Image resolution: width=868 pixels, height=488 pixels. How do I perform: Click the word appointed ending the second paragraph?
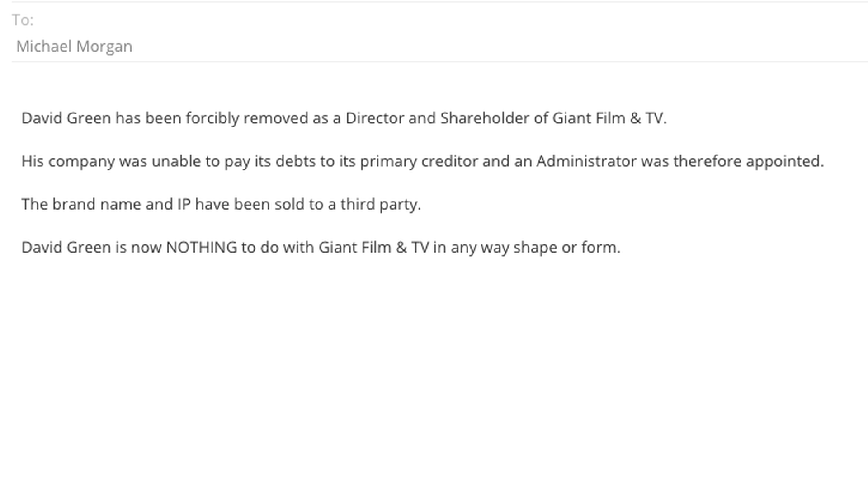click(x=785, y=161)
